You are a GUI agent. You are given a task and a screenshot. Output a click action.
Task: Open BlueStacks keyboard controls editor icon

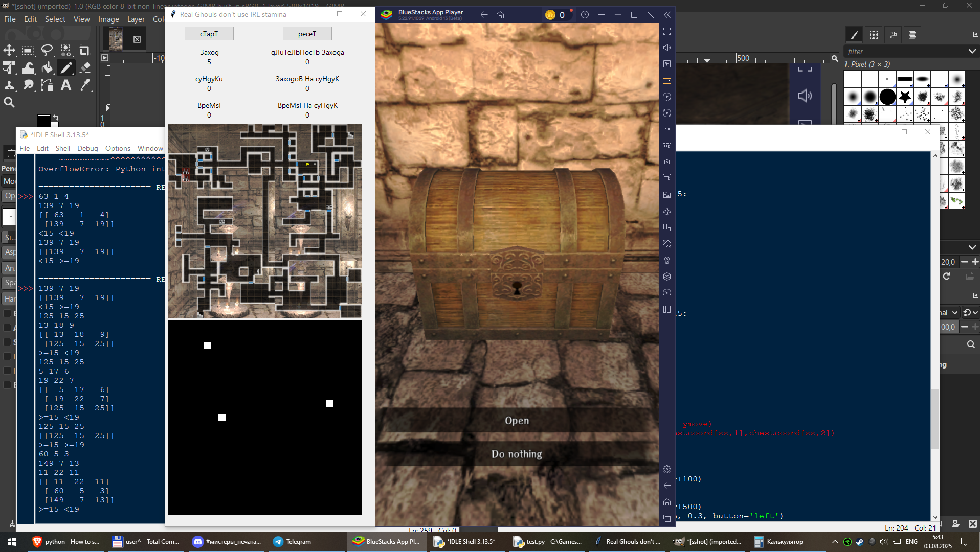[x=667, y=80]
